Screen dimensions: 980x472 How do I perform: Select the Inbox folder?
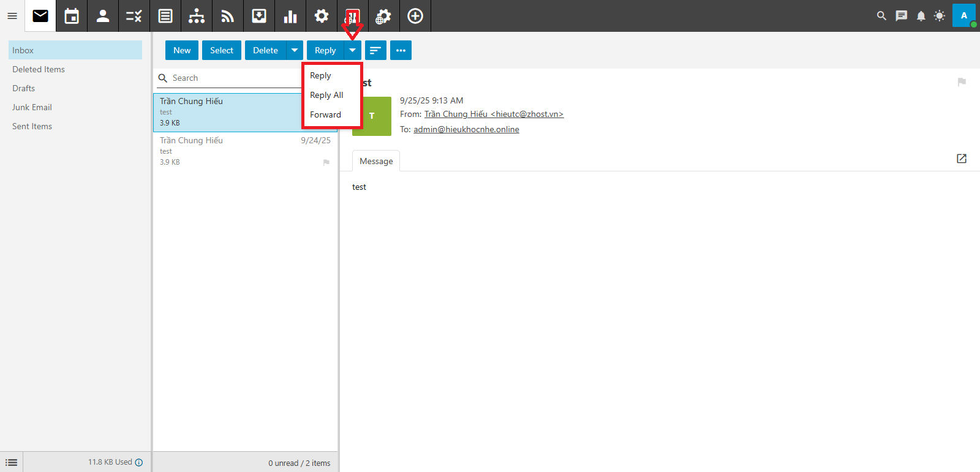click(x=75, y=50)
